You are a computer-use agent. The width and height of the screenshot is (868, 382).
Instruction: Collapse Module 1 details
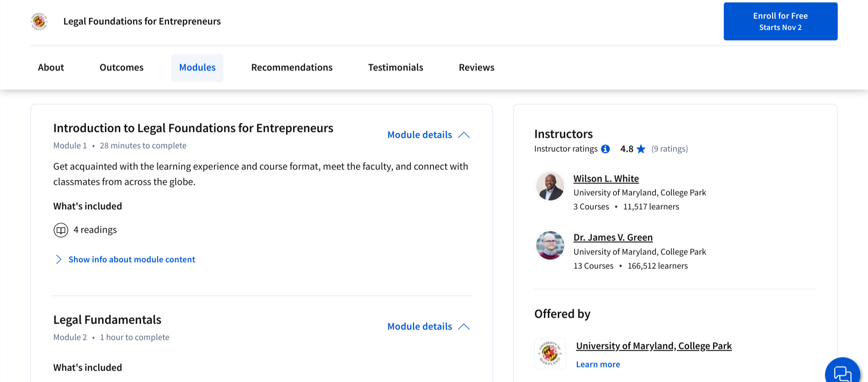428,135
